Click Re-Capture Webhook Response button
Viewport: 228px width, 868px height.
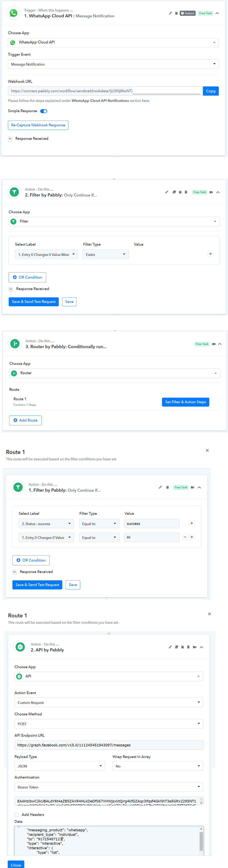[38, 125]
